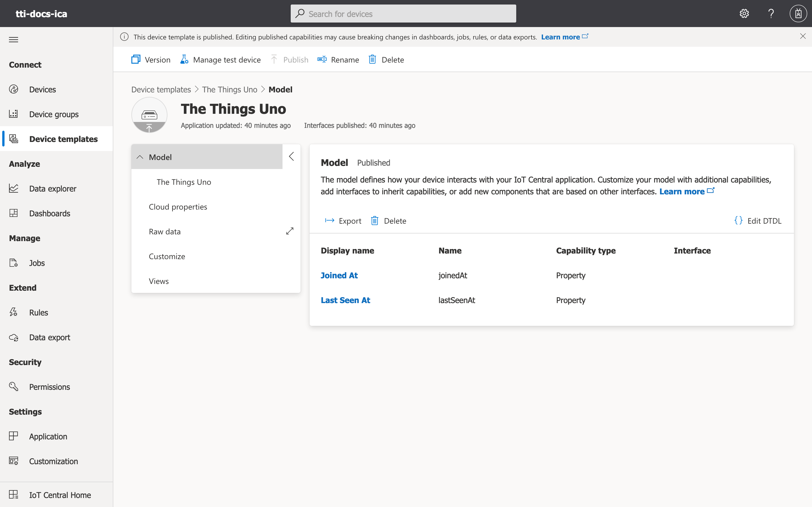Screen dimensions: 812x507
Task: Toggle the hamburger navigation menu
Action: pyautogui.click(x=14, y=39)
